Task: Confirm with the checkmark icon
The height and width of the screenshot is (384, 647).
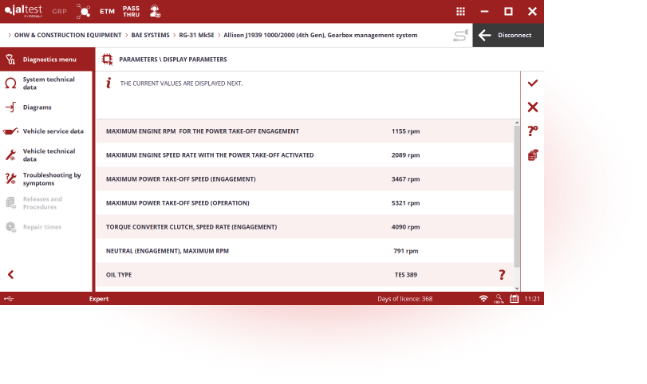Action: 533,83
